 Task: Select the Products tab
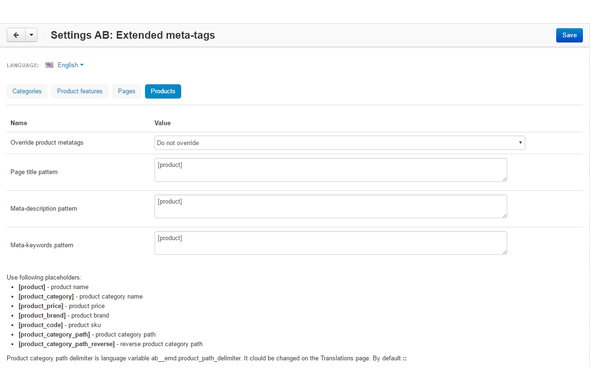tap(163, 91)
